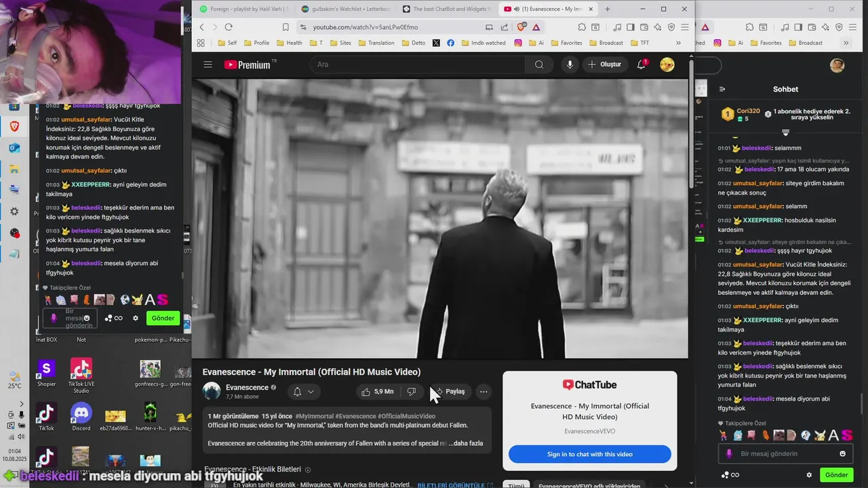Screen dimensions: 868x488
Task: Open the Evanescence channel name link
Action: (x=247, y=388)
